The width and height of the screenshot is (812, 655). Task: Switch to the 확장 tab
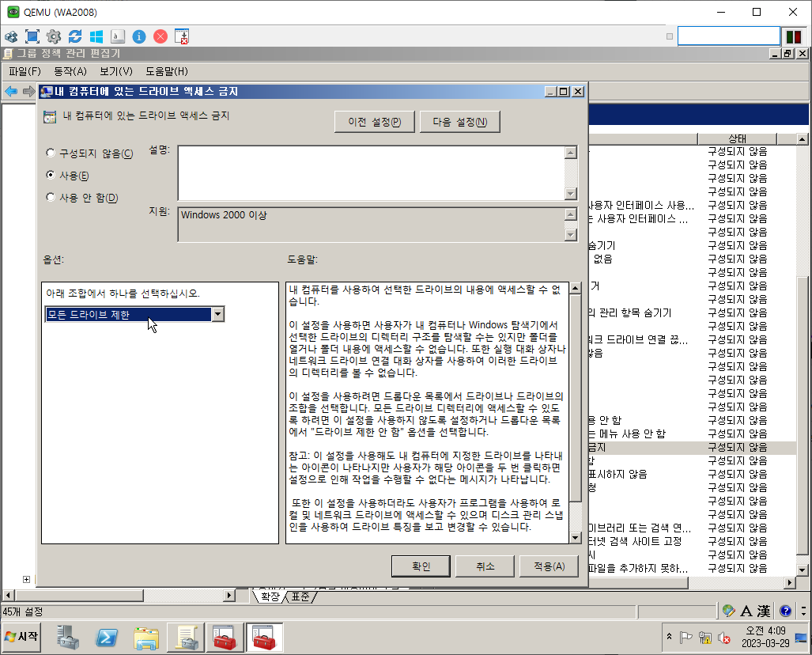pyautogui.click(x=270, y=596)
